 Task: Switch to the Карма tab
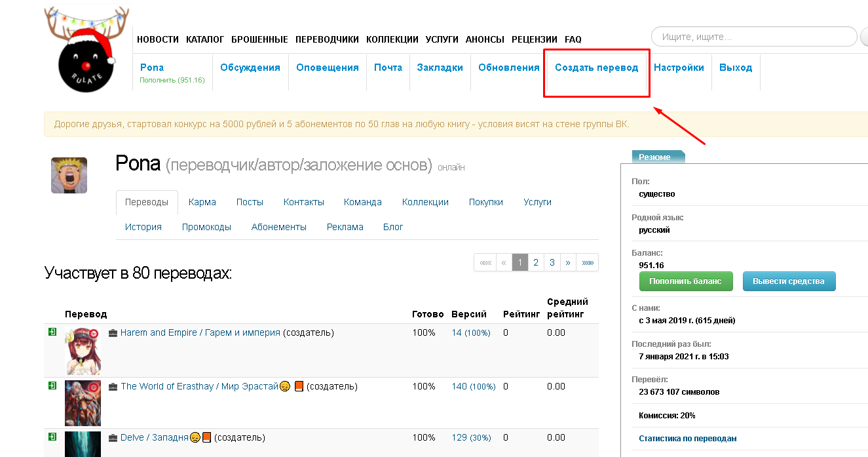pyautogui.click(x=202, y=202)
